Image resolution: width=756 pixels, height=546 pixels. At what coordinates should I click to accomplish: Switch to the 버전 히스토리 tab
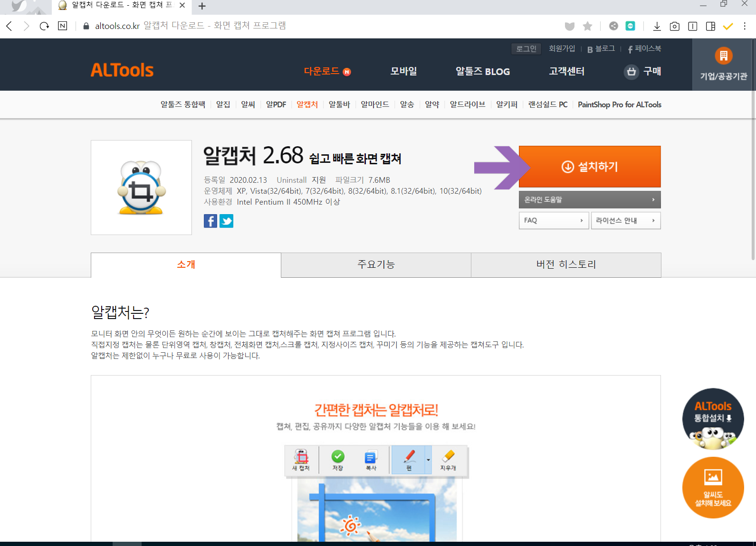click(566, 265)
